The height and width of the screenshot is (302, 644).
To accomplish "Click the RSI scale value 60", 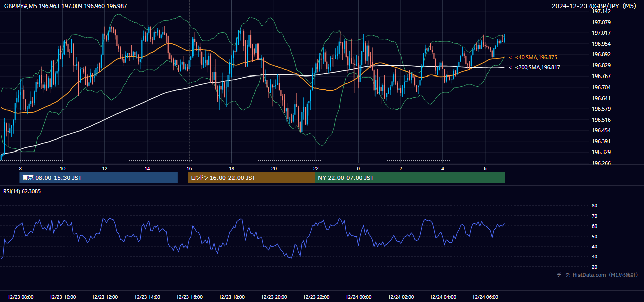I will pos(594,226).
